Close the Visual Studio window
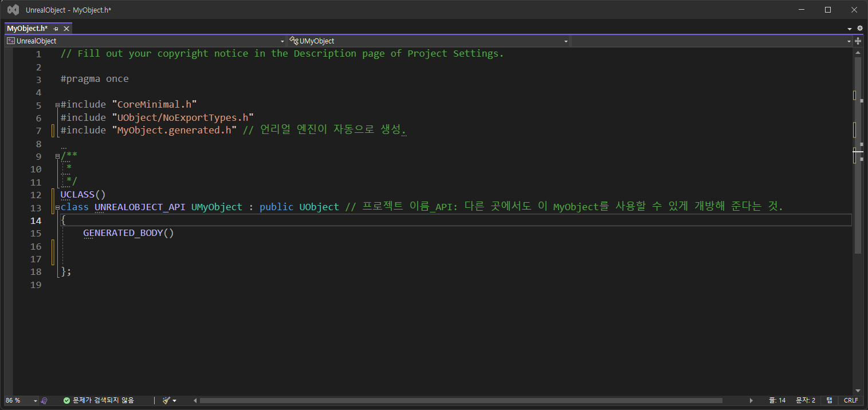This screenshot has width=868, height=410. [x=854, y=10]
